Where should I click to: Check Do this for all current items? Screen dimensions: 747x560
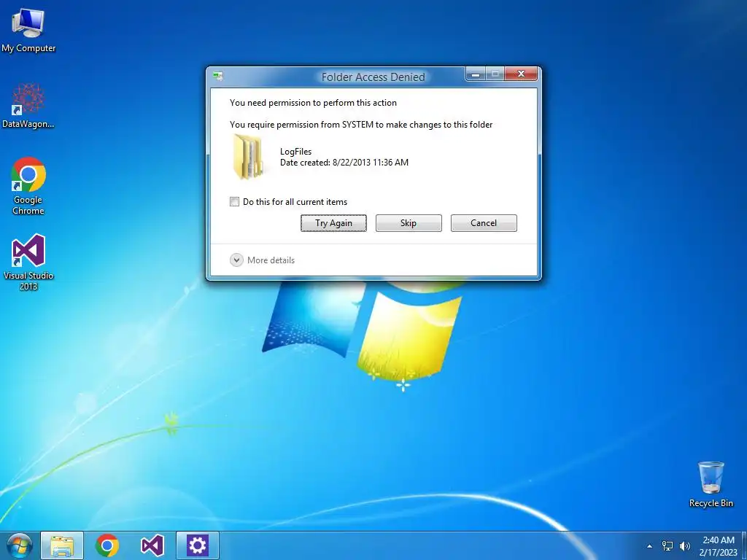234,202
